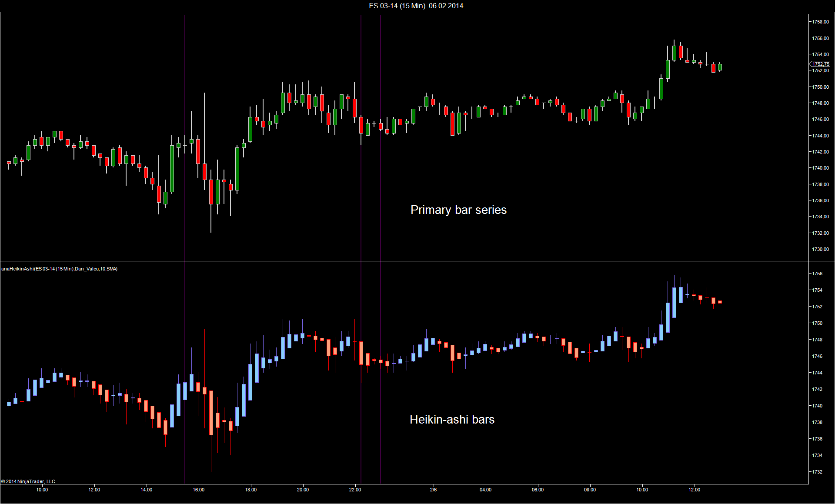Click the 1756 label on lower price axis
The width and height of the screenshot is (835, 504).
pyautogui.click(x=817, y=274)
